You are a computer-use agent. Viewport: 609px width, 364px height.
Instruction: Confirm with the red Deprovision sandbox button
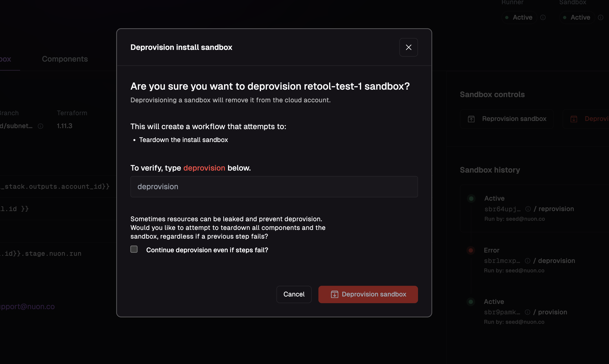pos(368,294)
